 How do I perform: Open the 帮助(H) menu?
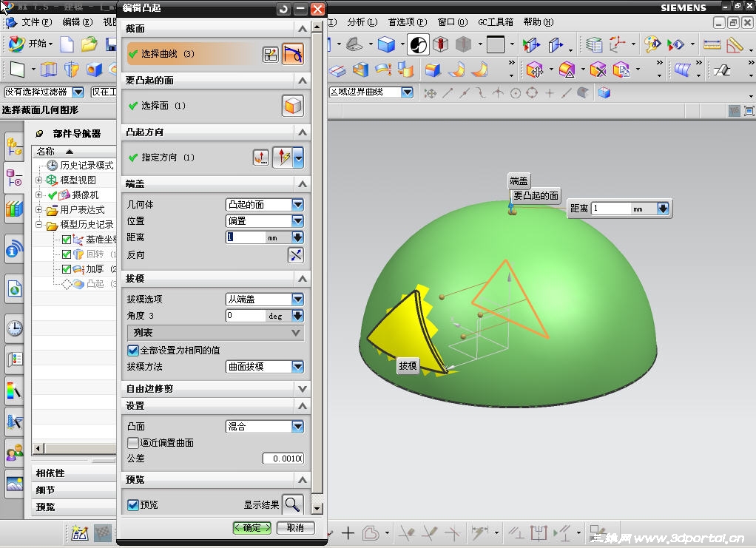pos(538,22)
